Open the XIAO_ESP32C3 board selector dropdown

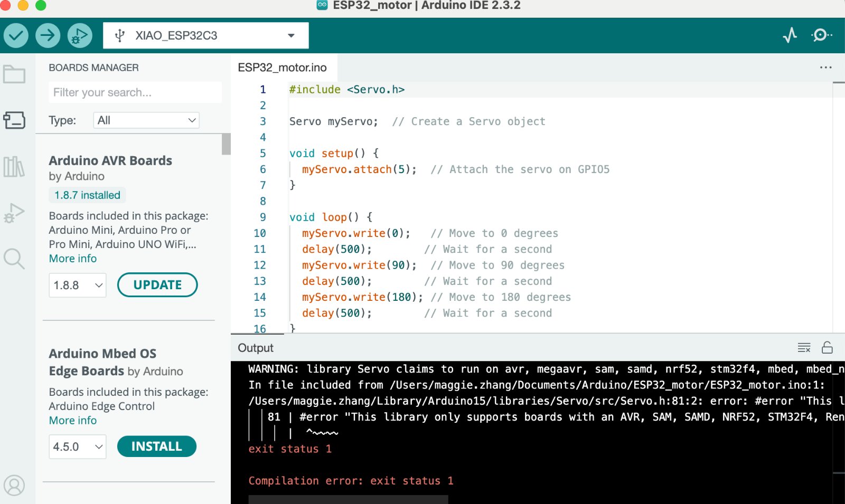[x=205, y=35]
